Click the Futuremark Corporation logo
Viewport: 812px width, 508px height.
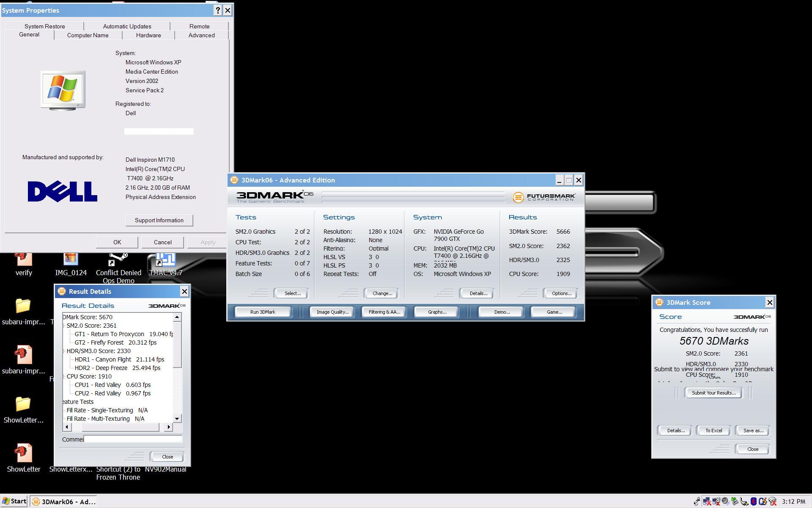[x=544, y=197]
